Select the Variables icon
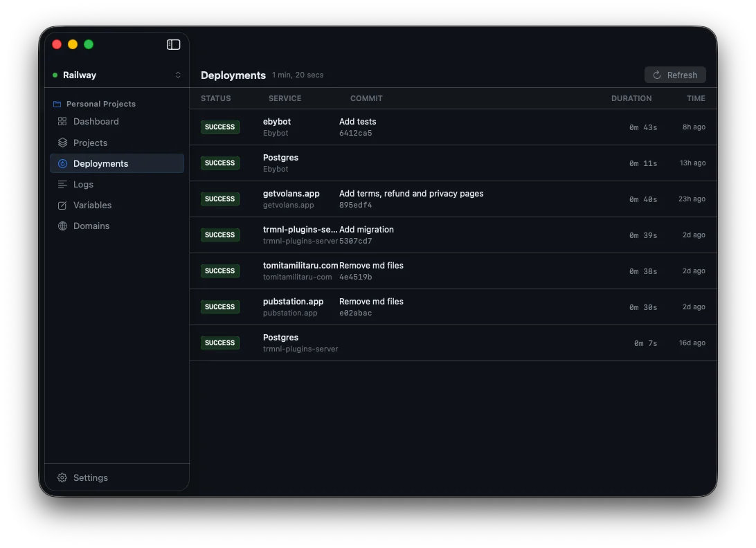 (x=62, y=205)
